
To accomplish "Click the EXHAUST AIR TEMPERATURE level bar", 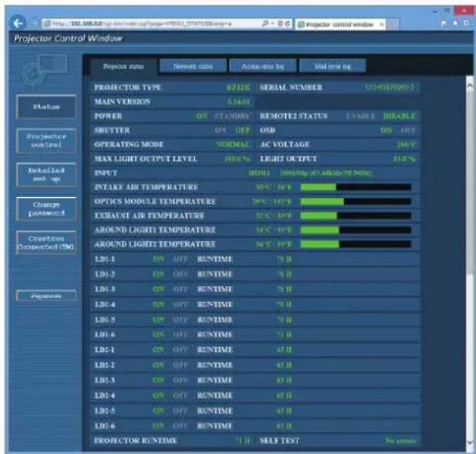I will pos(356,215).
